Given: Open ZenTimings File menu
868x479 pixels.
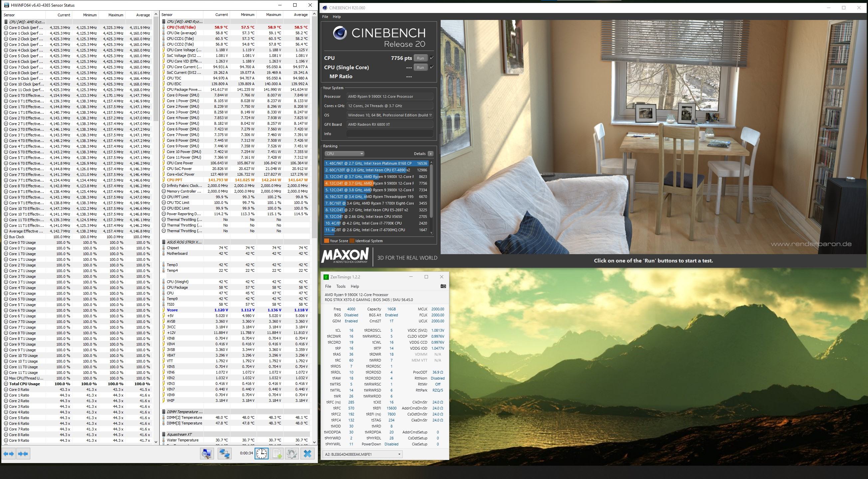Looking at the screenshot, I should click(x=328, y=286).
